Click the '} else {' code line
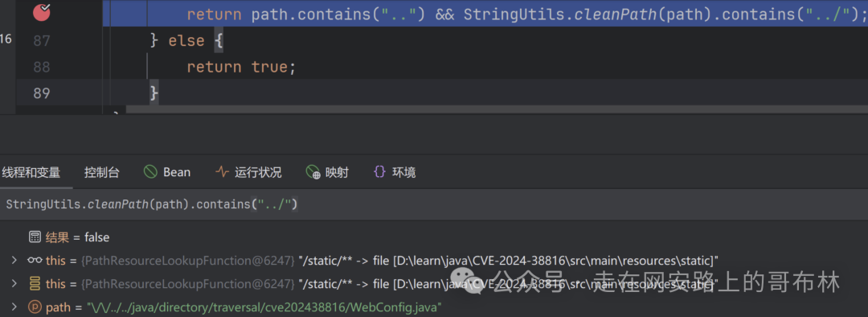The height and width of the screenshot is (317, 868). 186,40
